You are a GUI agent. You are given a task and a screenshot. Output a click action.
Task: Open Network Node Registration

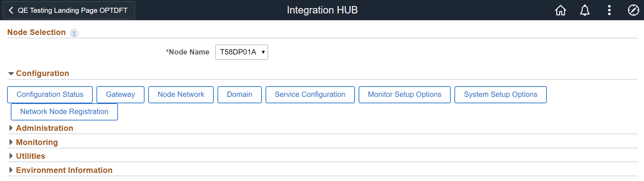click(x=64, y=112)
